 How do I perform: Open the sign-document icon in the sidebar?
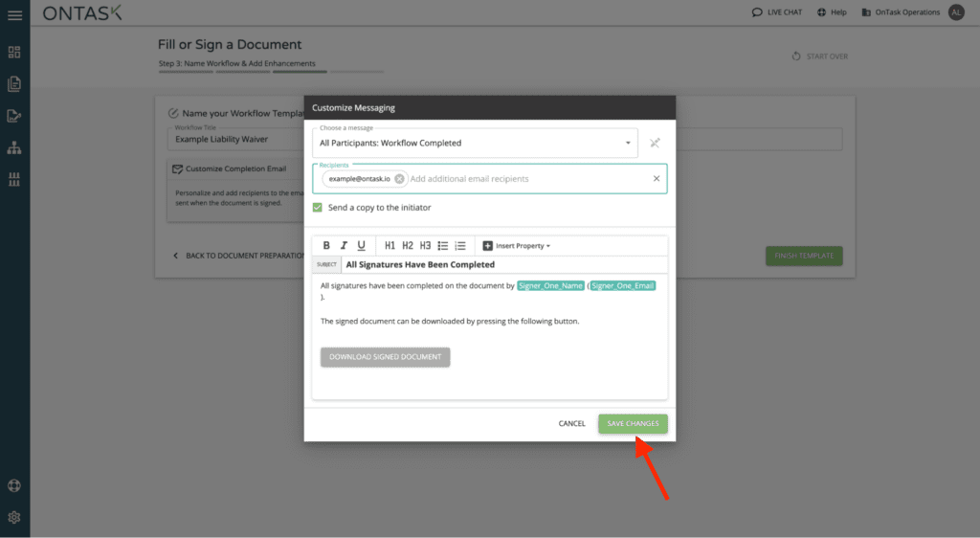pyautogui.click(x=14, y=116)
